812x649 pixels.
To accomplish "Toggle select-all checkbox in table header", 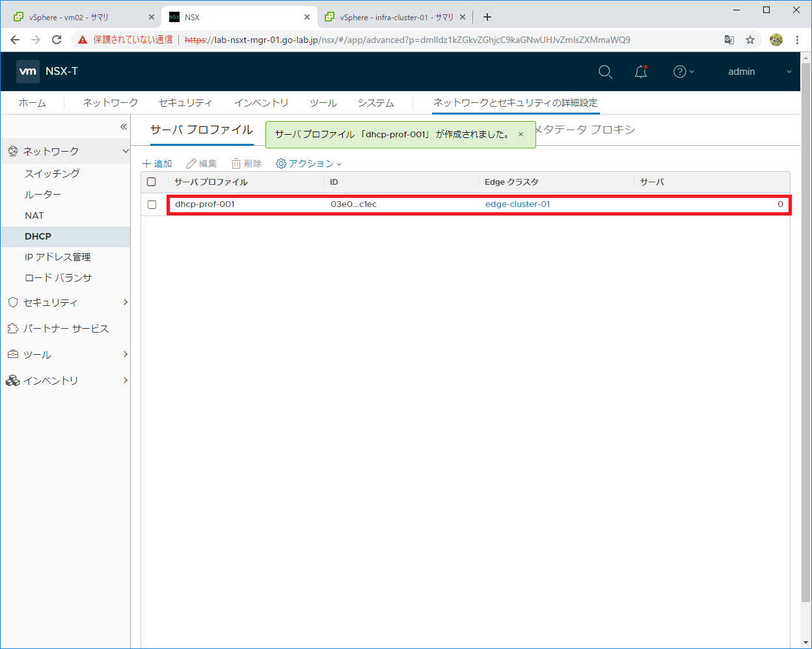I will coord(152,182).
